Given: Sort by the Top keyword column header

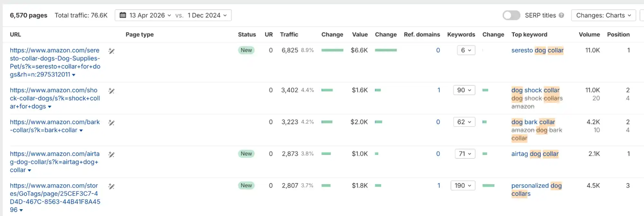Looking at the screenshot, I should click(x=529, y=34).
